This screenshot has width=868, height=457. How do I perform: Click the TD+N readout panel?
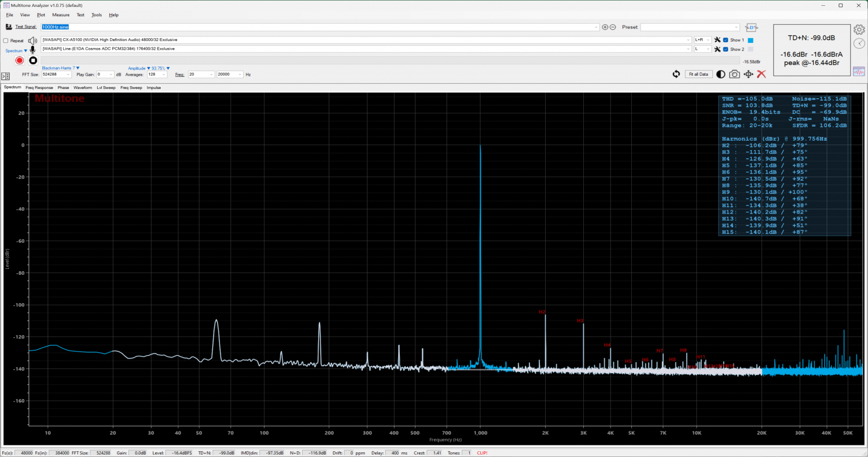click(x=811, y=50)
